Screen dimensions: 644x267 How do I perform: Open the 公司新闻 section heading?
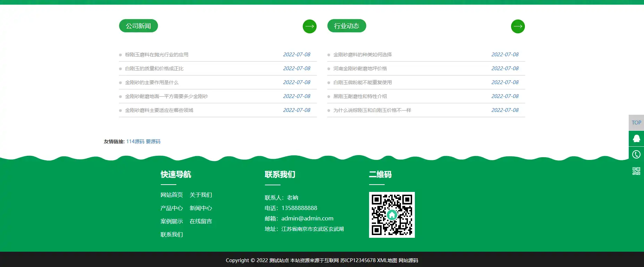[x=138, y=26]
